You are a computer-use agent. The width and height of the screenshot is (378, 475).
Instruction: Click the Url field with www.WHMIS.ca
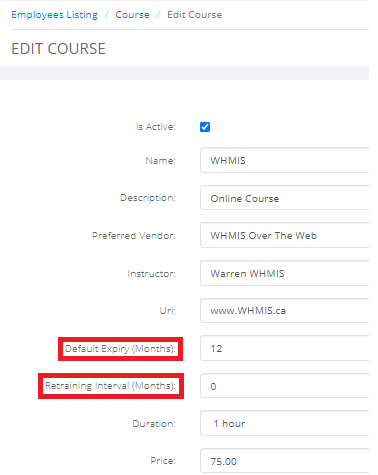pos(285,311)
